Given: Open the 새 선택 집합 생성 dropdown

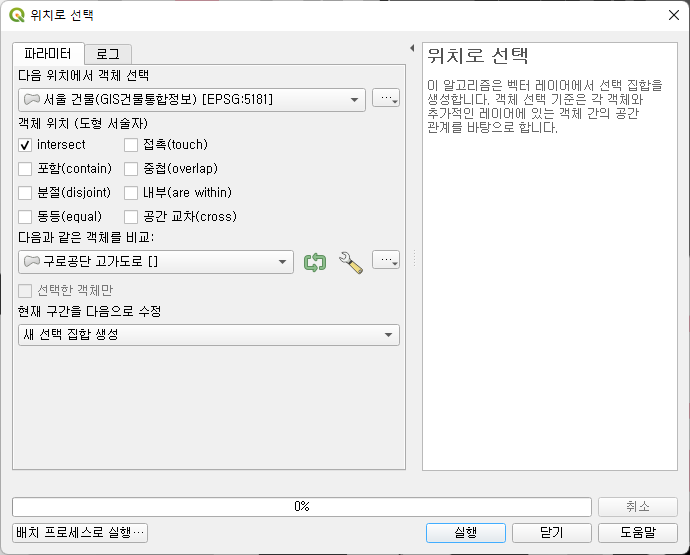Looking at the screenshot, I should pos(209,335).
